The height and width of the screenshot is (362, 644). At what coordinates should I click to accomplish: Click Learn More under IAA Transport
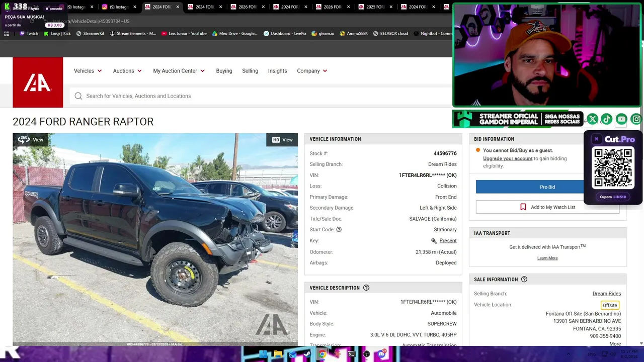547,258
